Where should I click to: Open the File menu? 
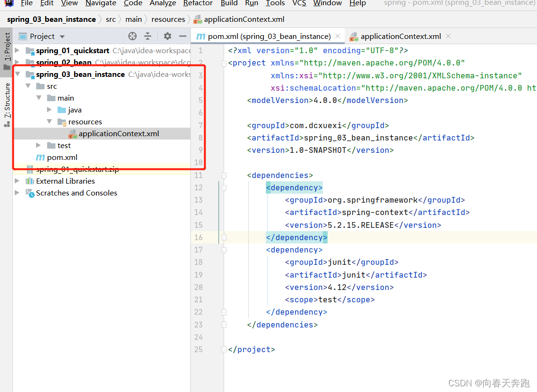pyautogui.click(x=27, y=3)
